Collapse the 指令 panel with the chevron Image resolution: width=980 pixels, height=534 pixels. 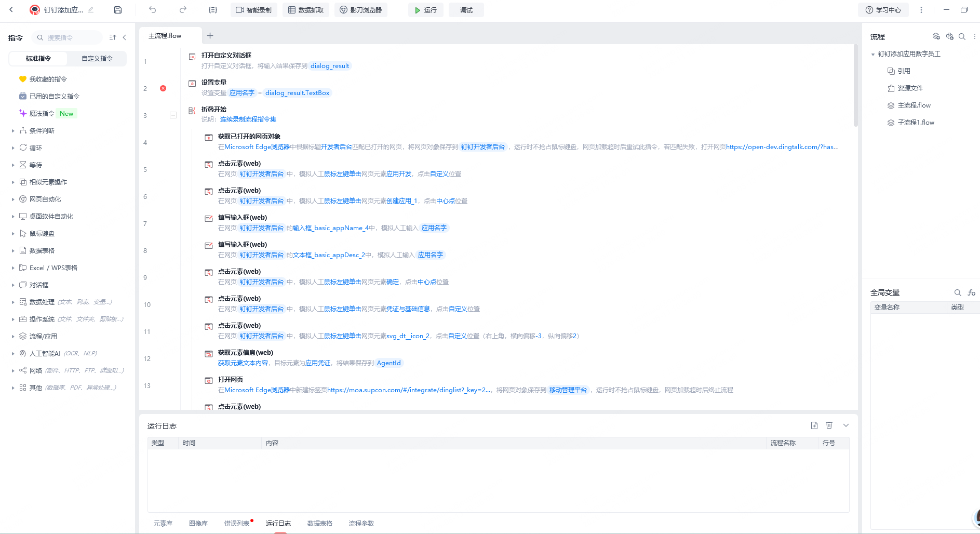[x=125, y=37]
